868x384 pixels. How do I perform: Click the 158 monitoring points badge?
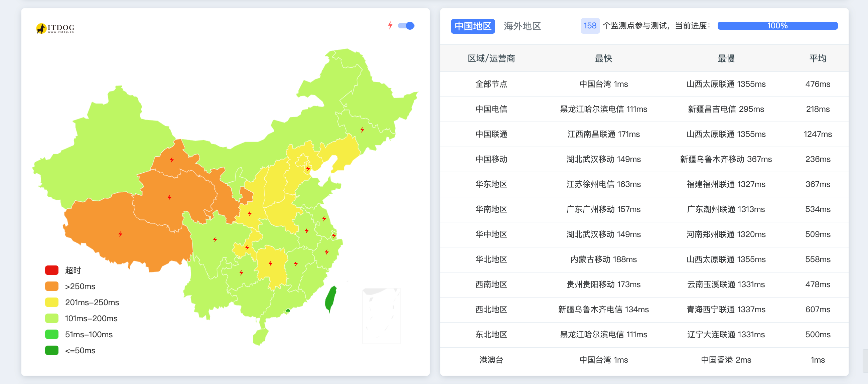coord(590,26)
